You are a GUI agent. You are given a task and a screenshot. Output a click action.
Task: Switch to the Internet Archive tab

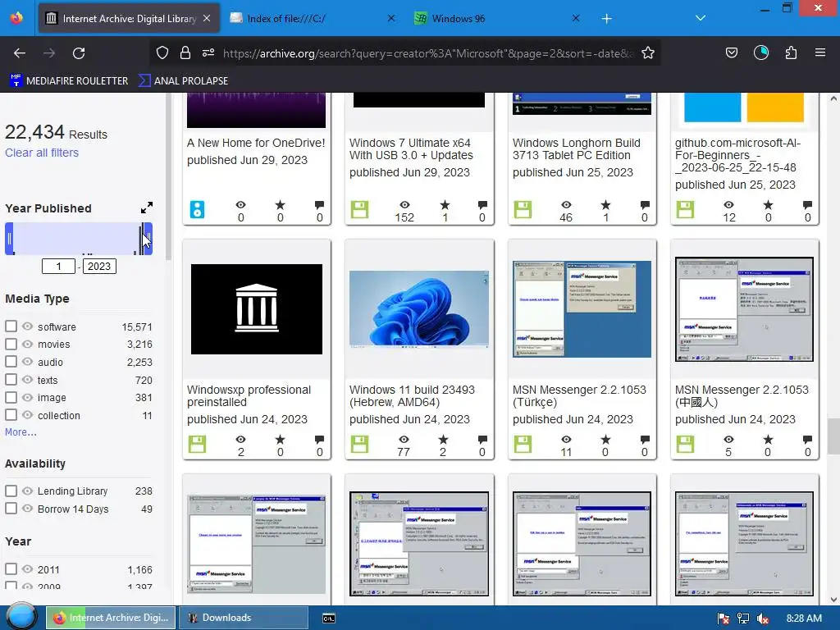pyautogui.click(x=129, y=19)
